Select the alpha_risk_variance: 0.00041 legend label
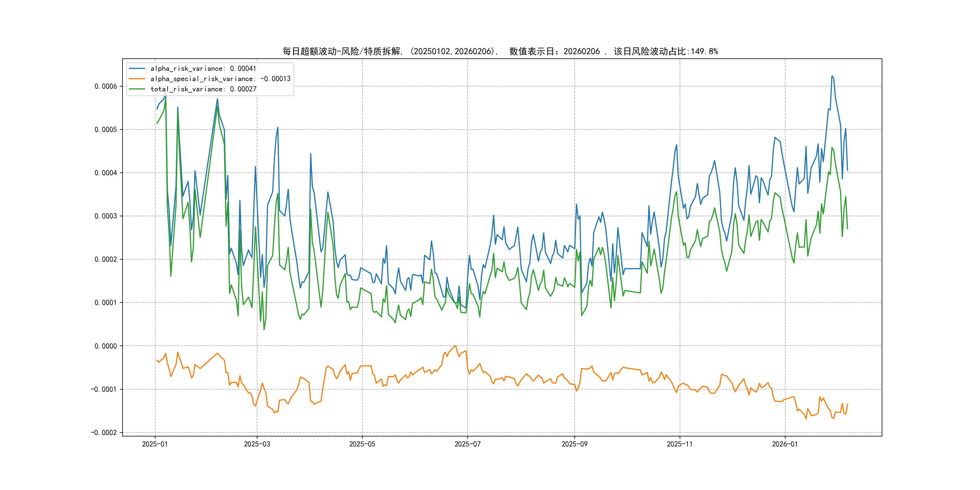The height and width of the screenshot is (490, 980). (203, 68)
